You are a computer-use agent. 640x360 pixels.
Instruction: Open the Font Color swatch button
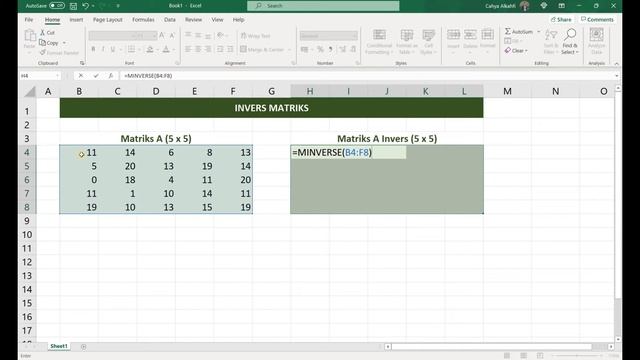click(x=166, y=49)
